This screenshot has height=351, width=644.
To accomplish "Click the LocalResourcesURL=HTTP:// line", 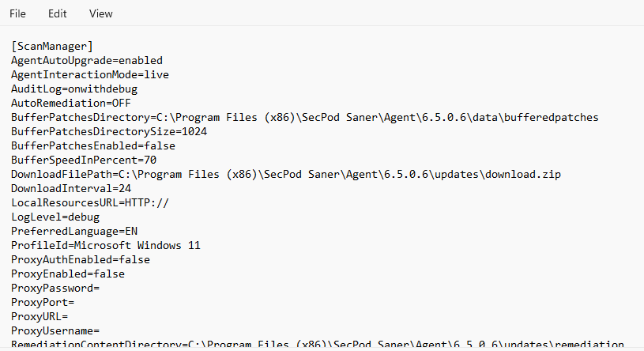I will 90,202.
